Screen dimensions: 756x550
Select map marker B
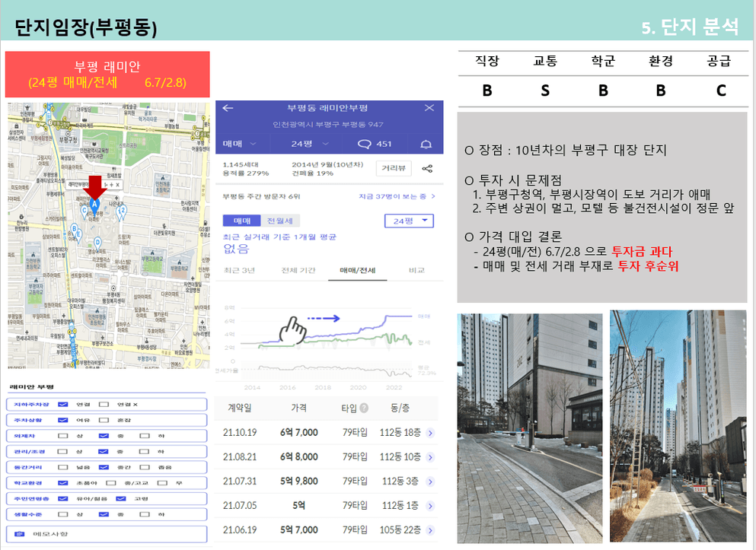click(74, 230)
